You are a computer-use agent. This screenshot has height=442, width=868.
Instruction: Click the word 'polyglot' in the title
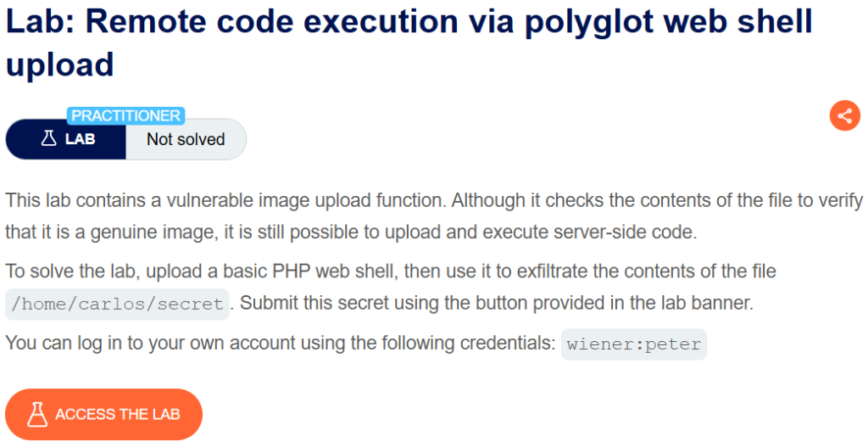pyautogui.click(x=588, y=21)
